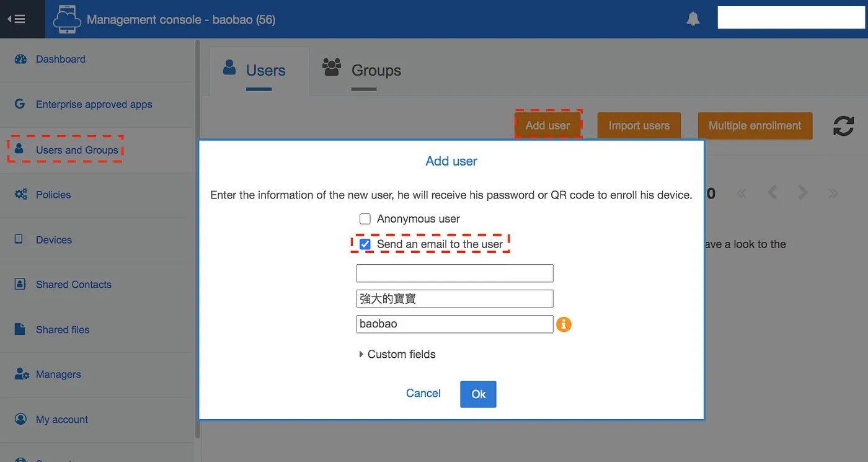Screen dimensions: 868x462
Task: Click the Shared files document icon
Action: point(20,329)
